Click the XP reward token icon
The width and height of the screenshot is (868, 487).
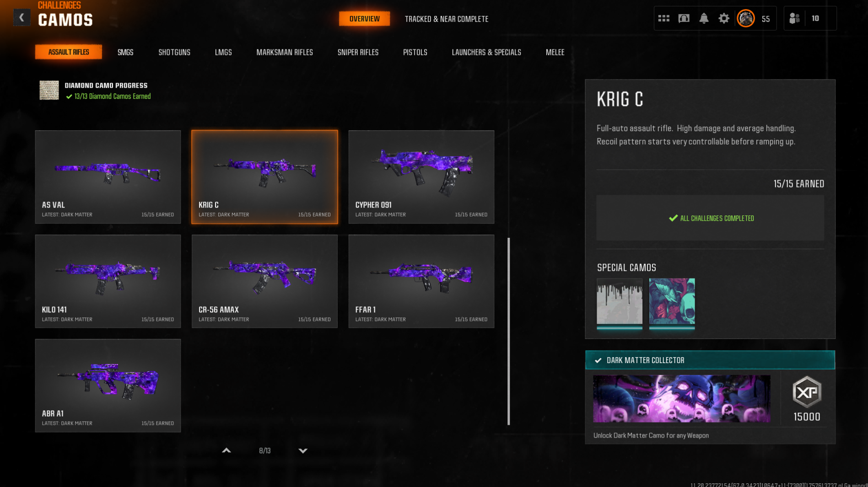(807, 392)
